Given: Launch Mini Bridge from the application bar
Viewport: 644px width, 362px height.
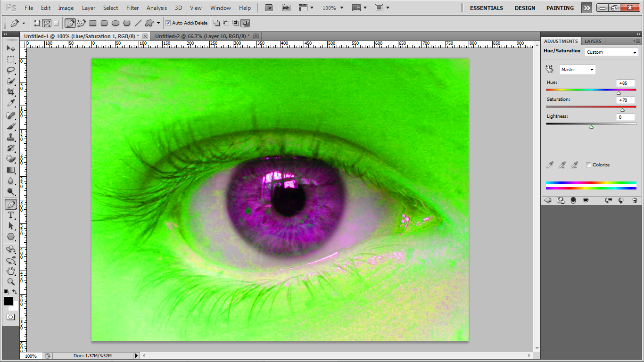Looking at the screenshot, I should [x=286, y=8].
